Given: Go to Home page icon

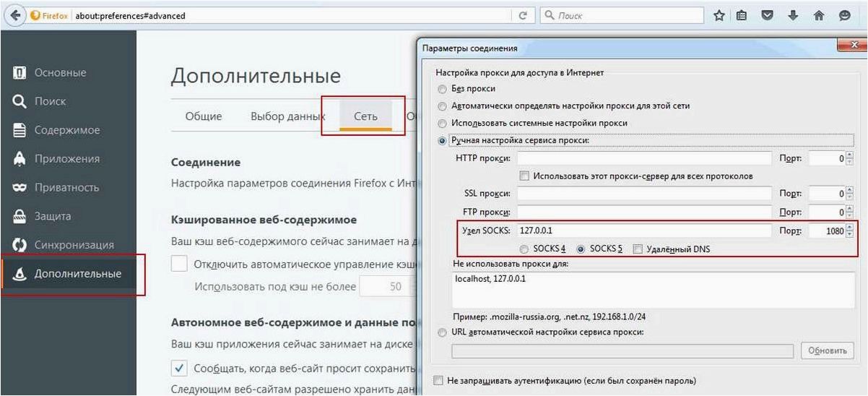Looking at the screenshot, I should (x=819, y=15).
